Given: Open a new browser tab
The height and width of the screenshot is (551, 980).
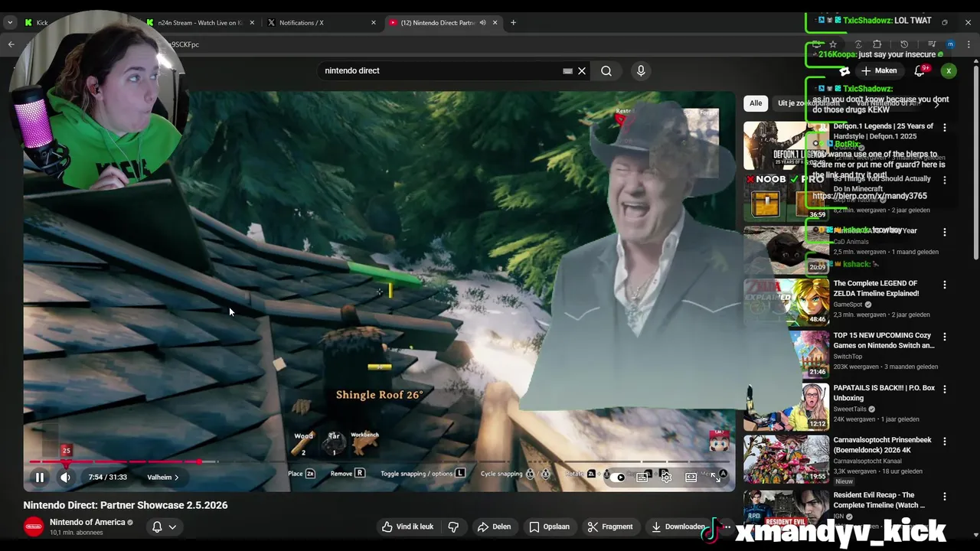Looking at the screenshot, I should (x=513, y=23).
